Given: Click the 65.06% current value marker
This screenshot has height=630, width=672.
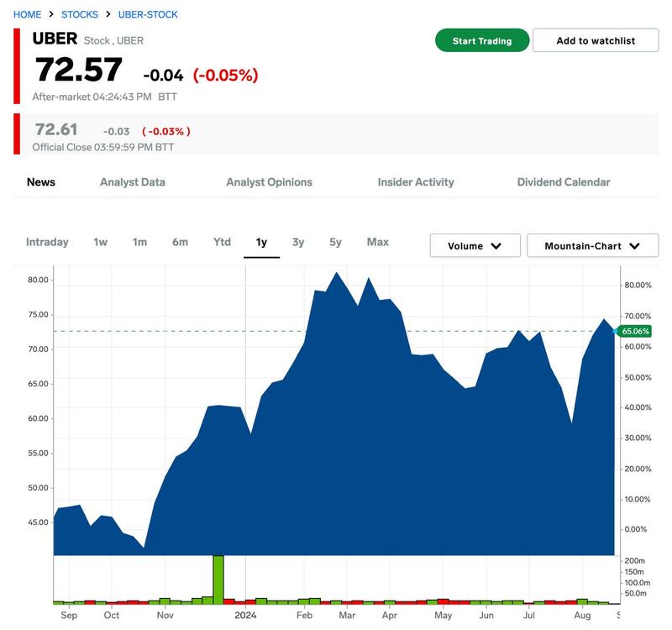Looking at the screenshot, I should tap(635, 331).
